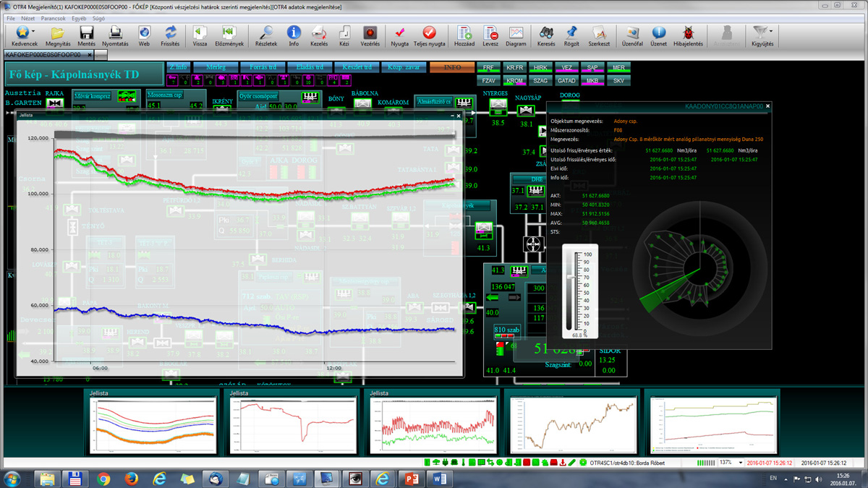
Task: Open the Parancsok menu
Action: pyautogui.click(x=54, y=17)
